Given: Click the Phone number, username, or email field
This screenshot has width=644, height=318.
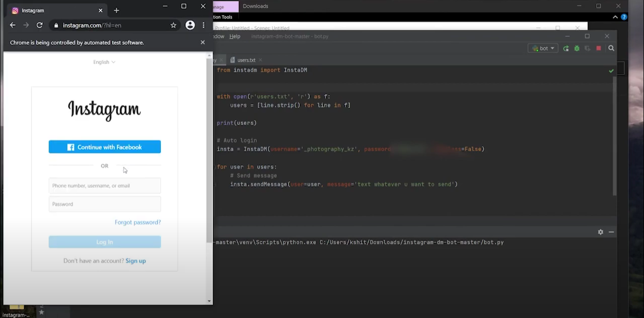Looking at the screenshot, I should 105,186.
